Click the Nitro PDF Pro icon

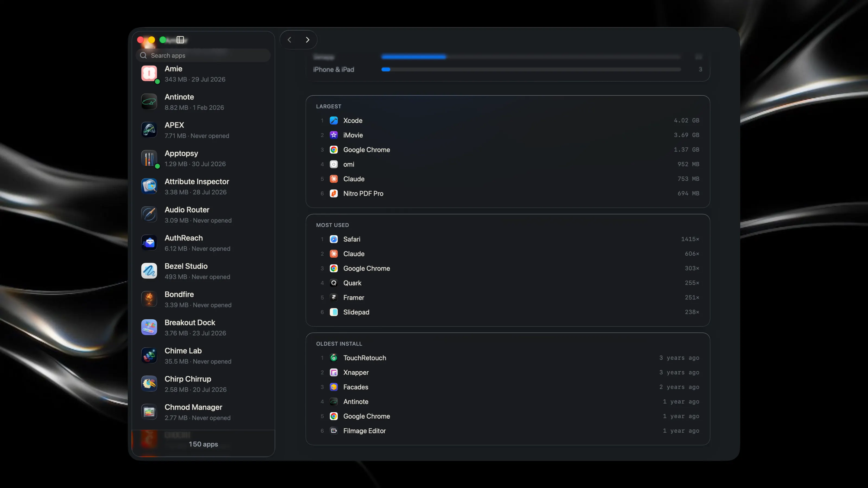click(334, 194)
